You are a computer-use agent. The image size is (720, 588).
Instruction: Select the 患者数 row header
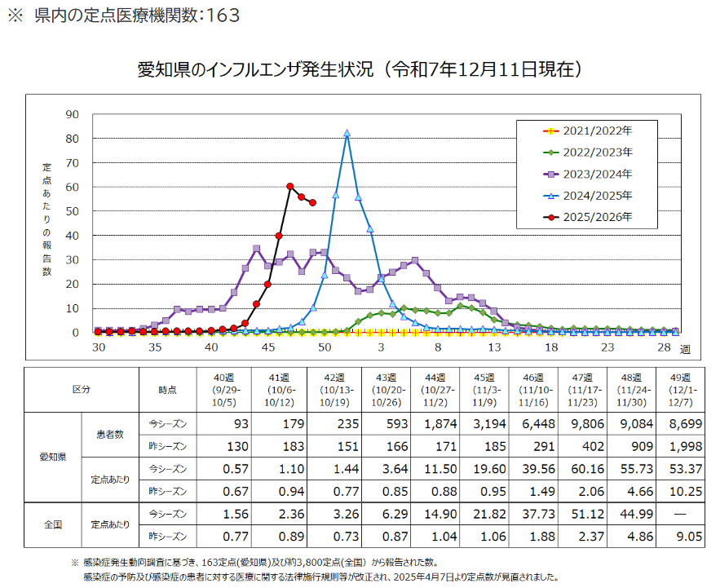click(x=111, y=435)
